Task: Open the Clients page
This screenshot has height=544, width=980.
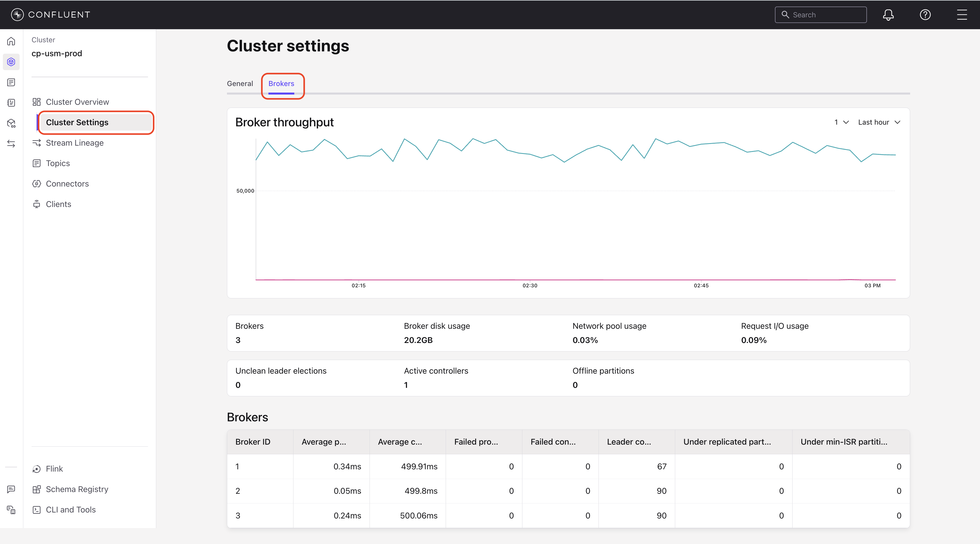Action: [x=58, y=204]
